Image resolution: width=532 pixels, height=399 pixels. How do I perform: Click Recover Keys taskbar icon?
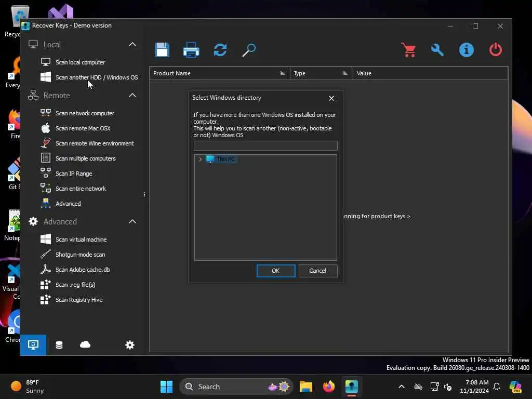point(352,387)
